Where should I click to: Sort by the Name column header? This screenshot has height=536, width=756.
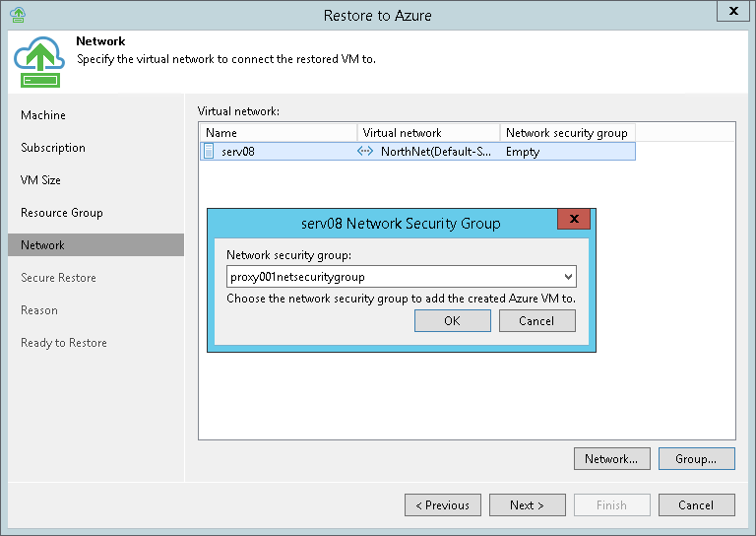279,133
